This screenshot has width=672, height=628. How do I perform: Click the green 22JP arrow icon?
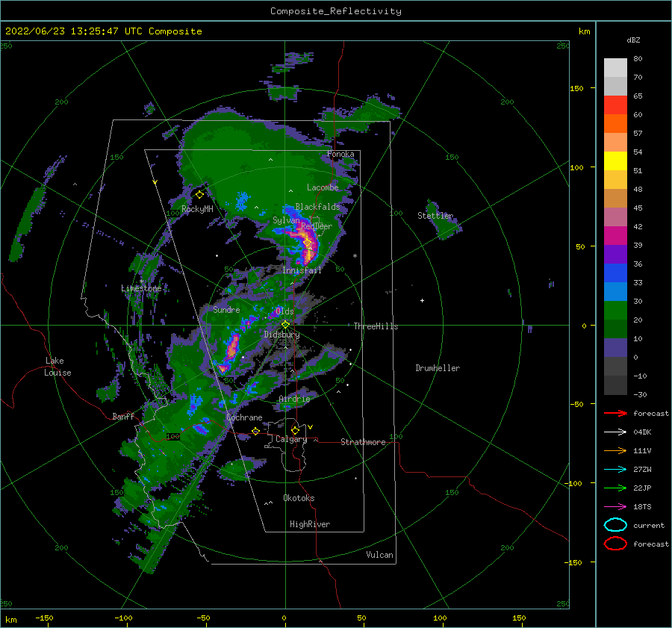point(615,488)
